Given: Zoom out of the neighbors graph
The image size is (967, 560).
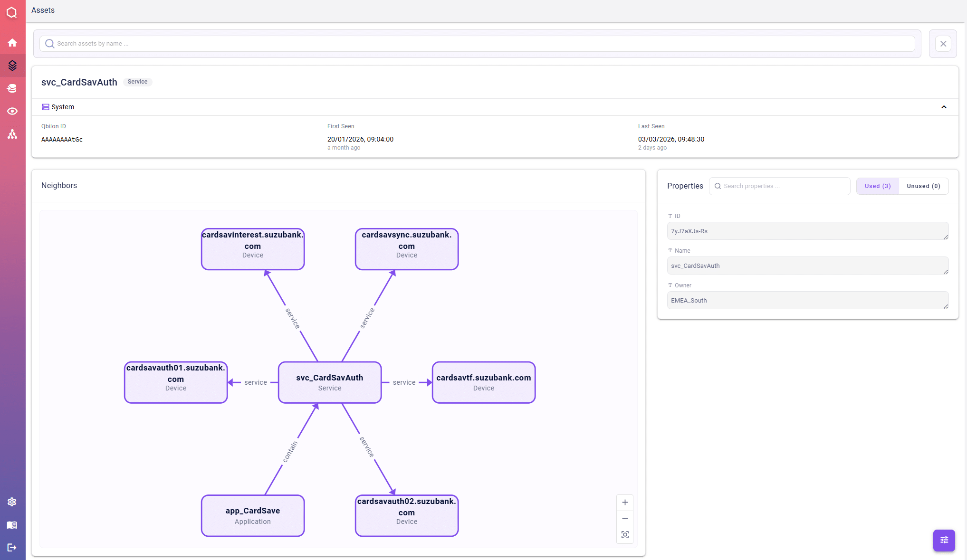Looking at the screenshot, I should (625, 519).
